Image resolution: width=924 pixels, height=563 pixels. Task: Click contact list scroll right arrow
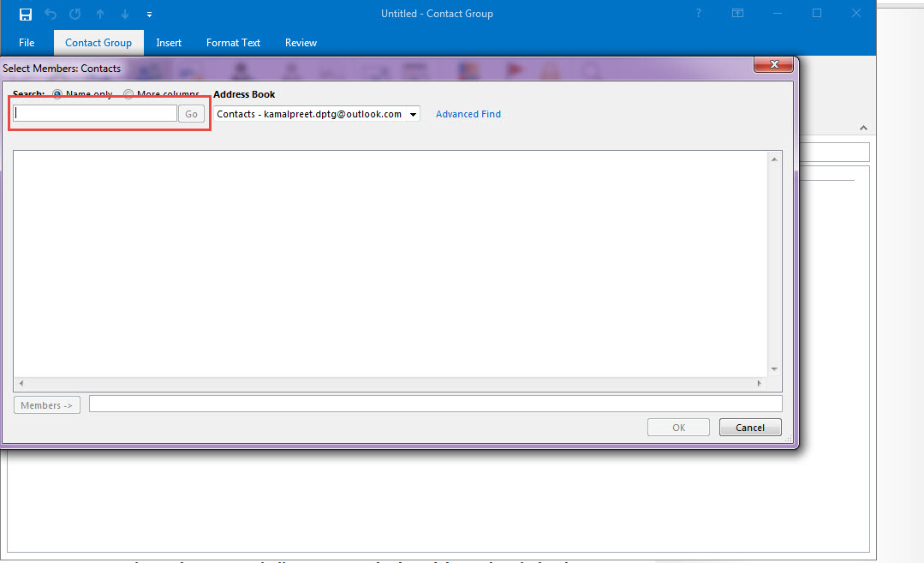(759, 383)
